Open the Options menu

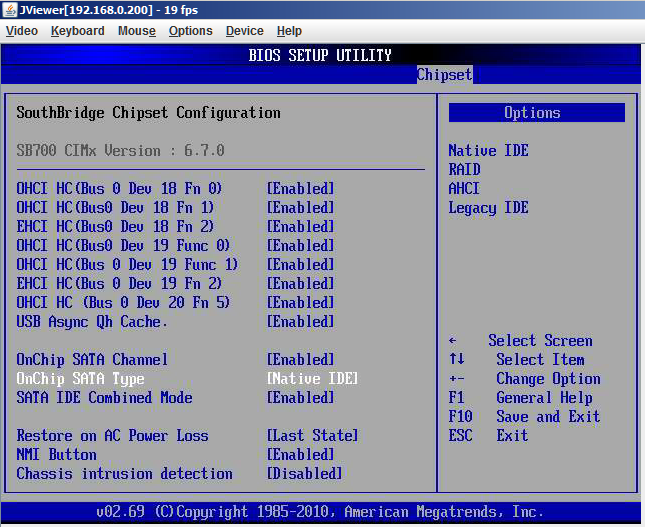190,31
